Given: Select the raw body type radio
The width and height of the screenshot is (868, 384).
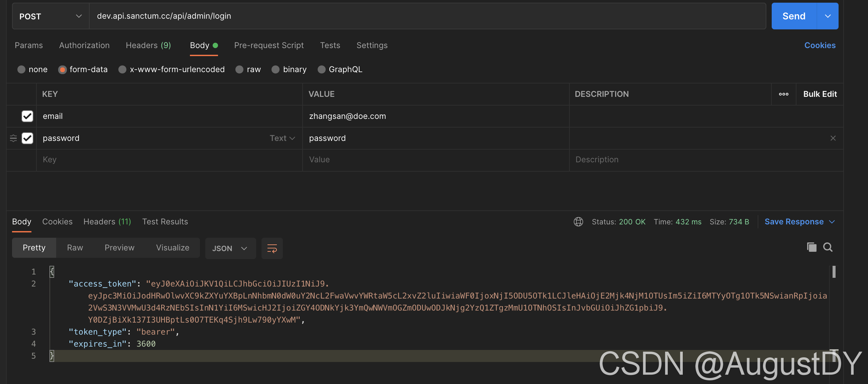Looking at the screenshot, I should [239, 69].
